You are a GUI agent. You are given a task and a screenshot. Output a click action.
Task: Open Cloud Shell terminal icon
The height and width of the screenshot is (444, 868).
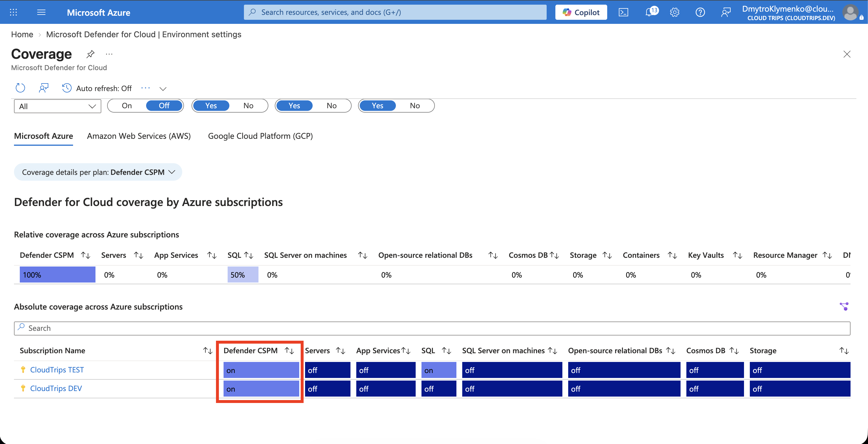click(623, 13)
